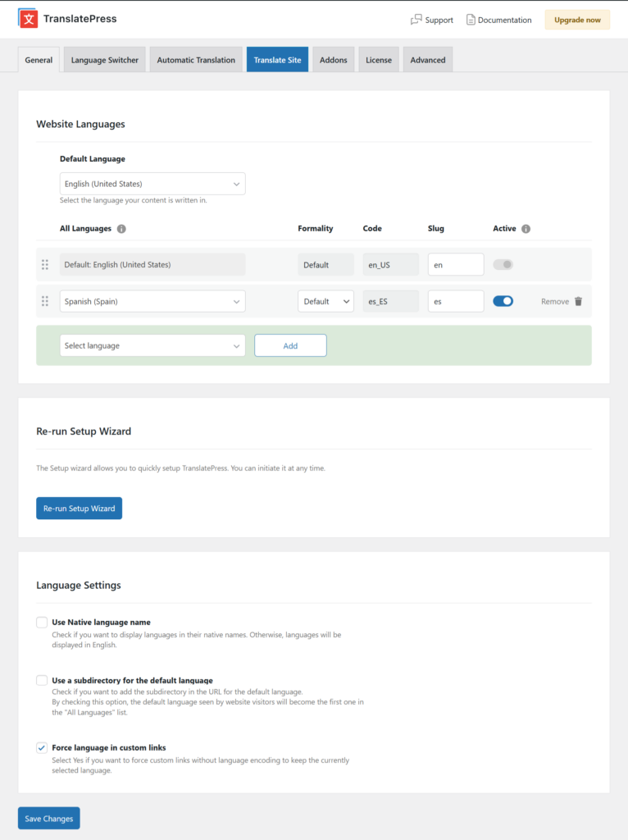This screenshot has width=628, height=840.
Task: Open the Formality dropdown for Spanish
Action: (x=325, y=301)
